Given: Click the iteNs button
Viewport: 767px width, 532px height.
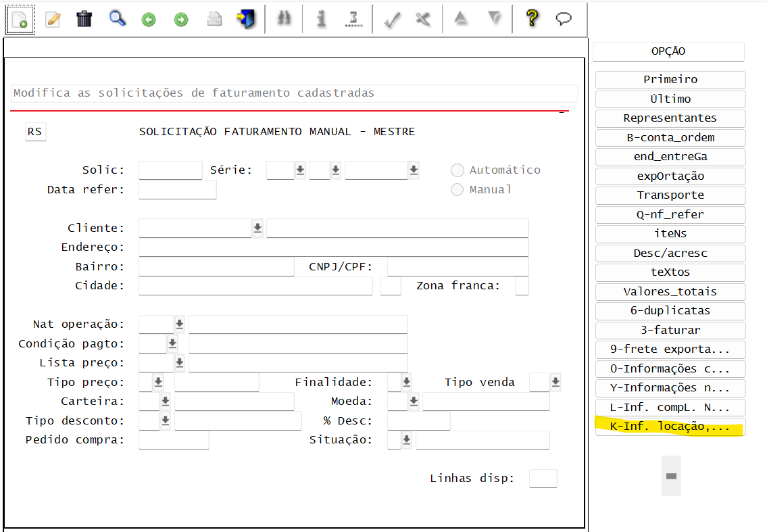Looking at the screenshot, I should pos(670,234).
